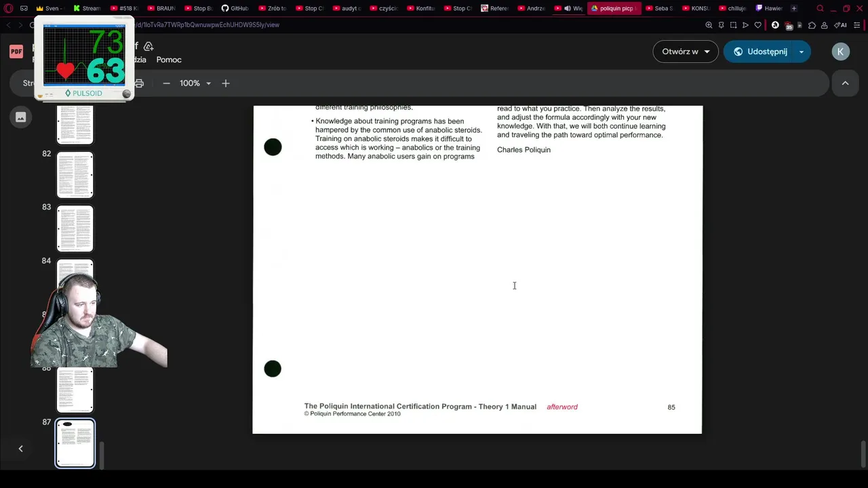The height and width of the screenshot is (488, 868).
Task: Click the Opera browser logo icon
Action: 8,8
